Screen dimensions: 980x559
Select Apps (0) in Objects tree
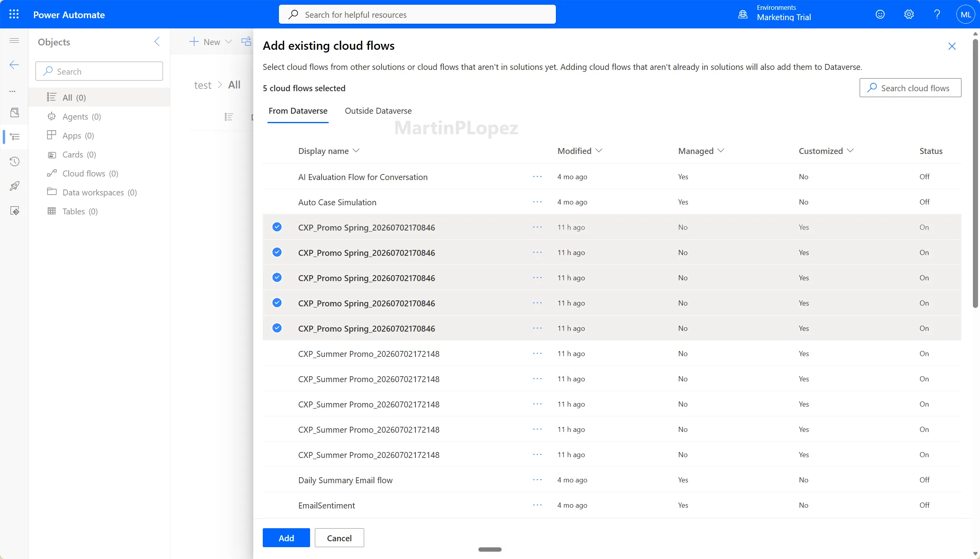pos(99,135)
